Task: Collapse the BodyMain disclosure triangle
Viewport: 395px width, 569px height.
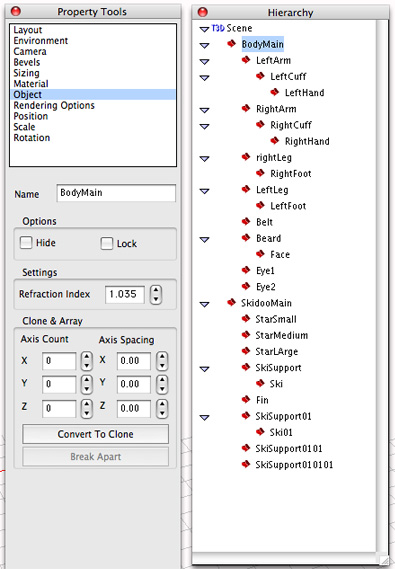Action: coord(205,45)
